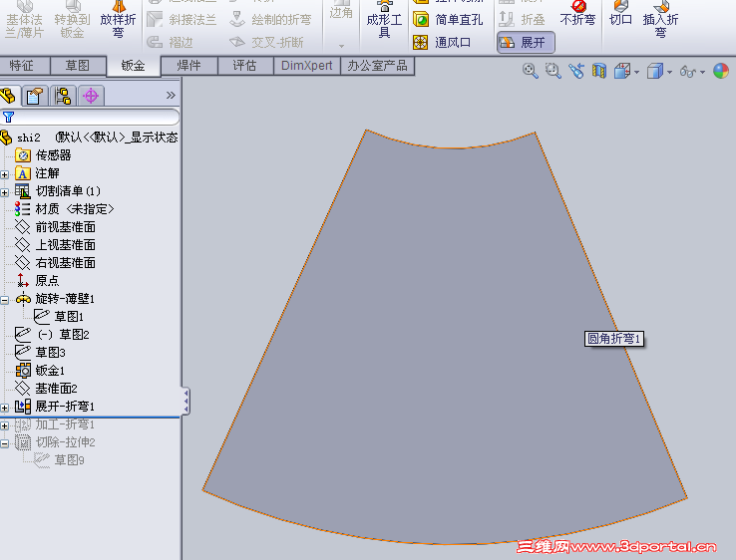Toggle the Unfold (展开) button
736x560 pixels.
point(526,43)
